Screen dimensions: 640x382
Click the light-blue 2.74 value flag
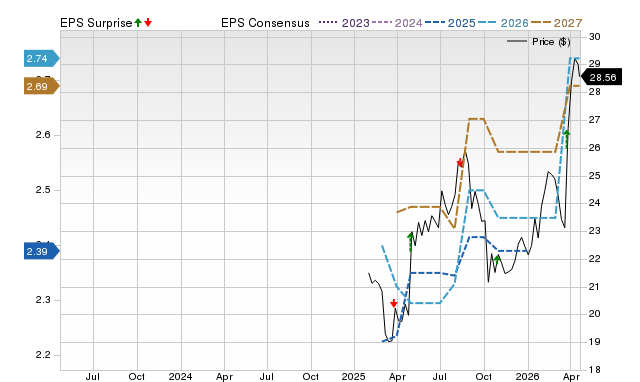click(x=42, y=58)
